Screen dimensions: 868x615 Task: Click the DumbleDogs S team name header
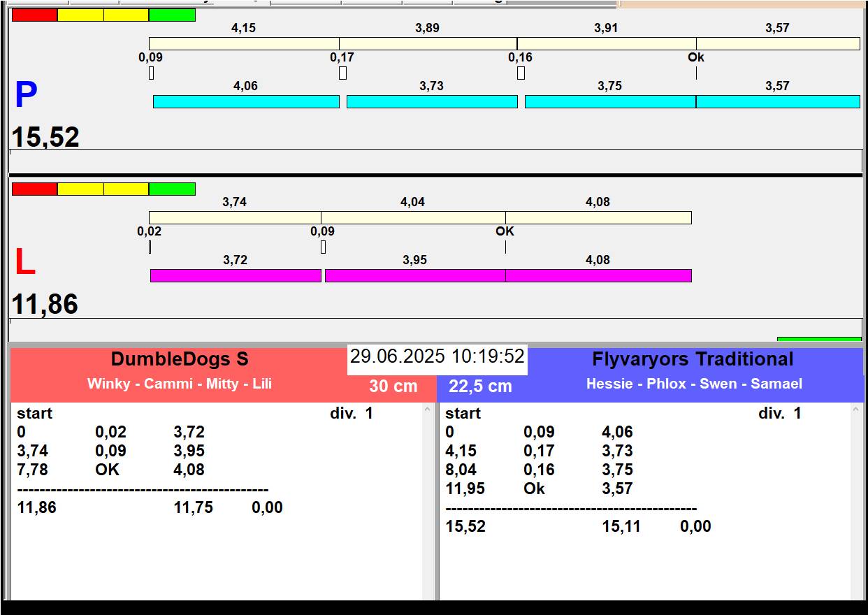point(180,359)
